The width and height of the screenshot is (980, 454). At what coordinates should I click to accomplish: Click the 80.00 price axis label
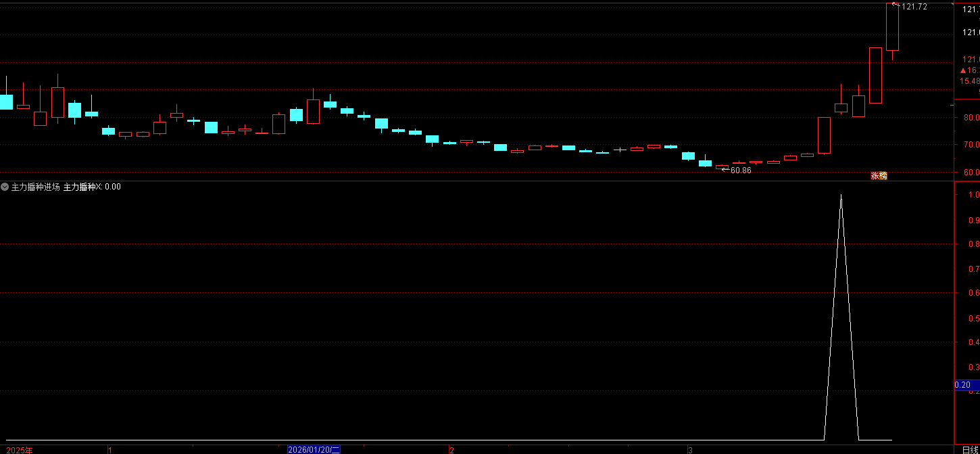coord(971,118)
